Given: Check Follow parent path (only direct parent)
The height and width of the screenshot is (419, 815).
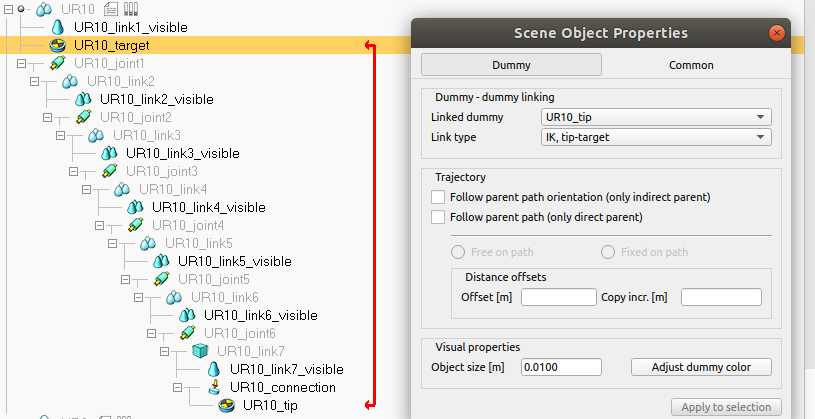Looking at the screenshot, I should (x=438, y=217).
